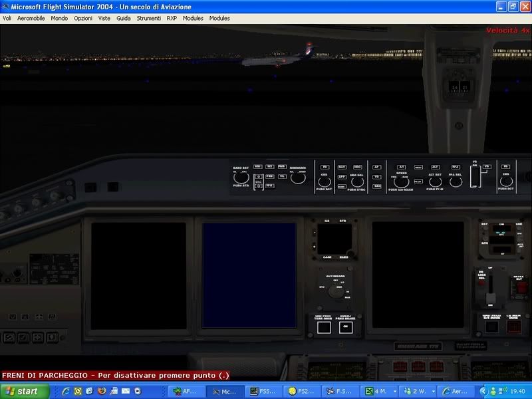Click the MINIMUMS knob

coord(298,178)
